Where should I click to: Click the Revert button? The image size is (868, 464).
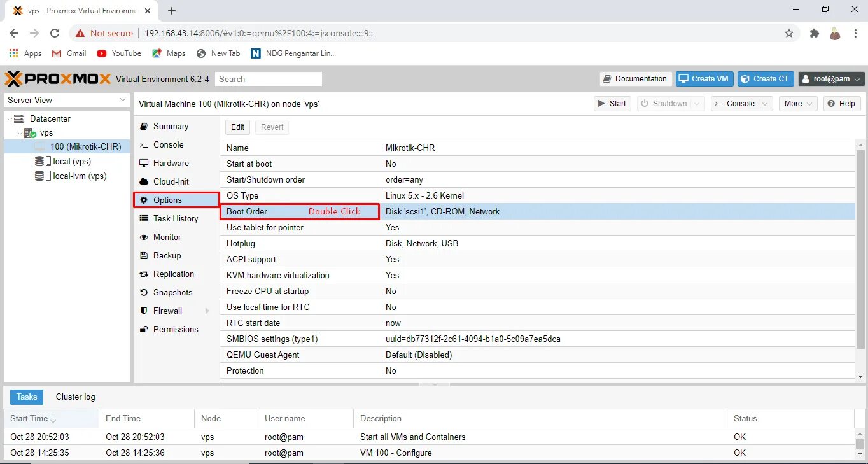coord(272,127)
